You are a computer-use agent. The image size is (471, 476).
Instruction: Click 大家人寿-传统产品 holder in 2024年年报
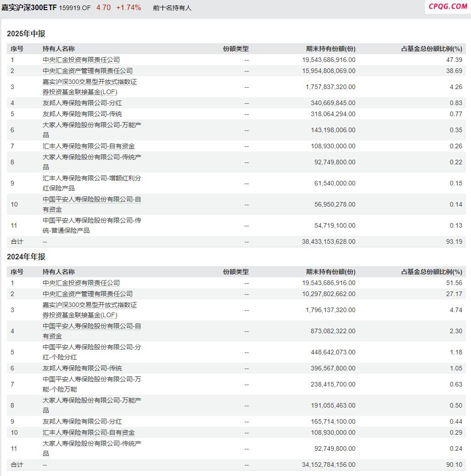pos(92,448)
